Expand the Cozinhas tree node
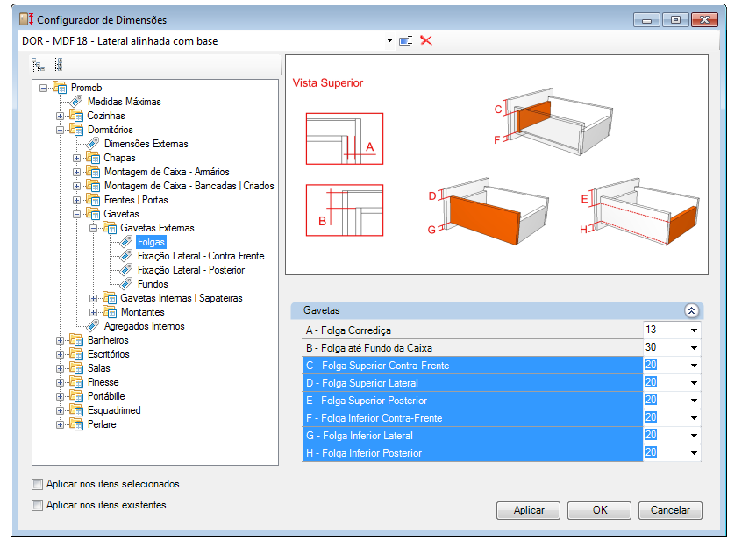Screen dimensions: 756x540 pos(60,116)
